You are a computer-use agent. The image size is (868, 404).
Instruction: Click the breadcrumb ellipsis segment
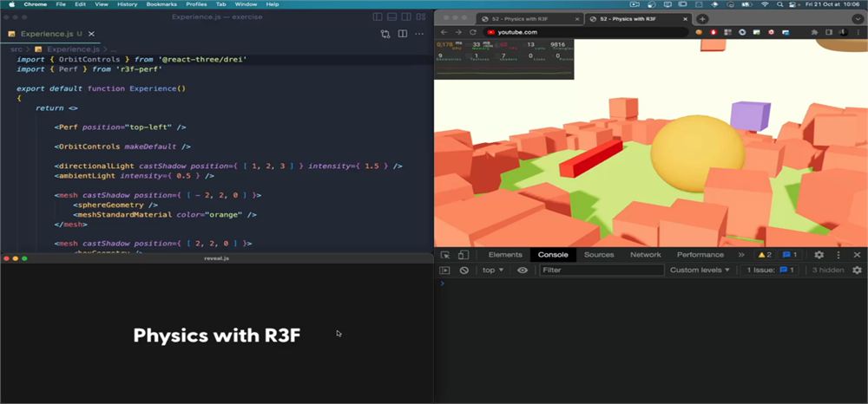[x=114, y=49]
